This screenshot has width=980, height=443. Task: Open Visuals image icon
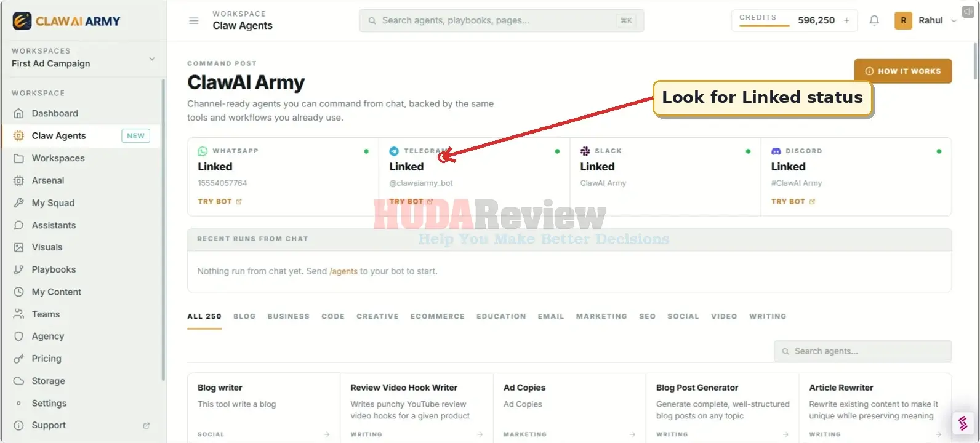click(19, 247)
